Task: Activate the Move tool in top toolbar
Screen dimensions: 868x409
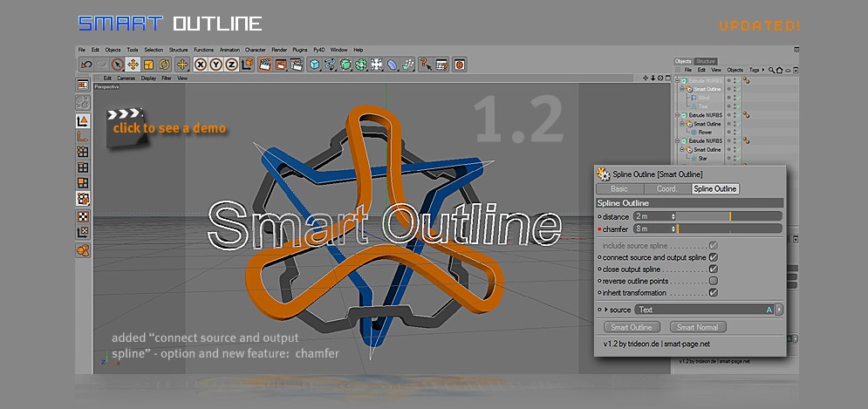Action: coord(133,65)
